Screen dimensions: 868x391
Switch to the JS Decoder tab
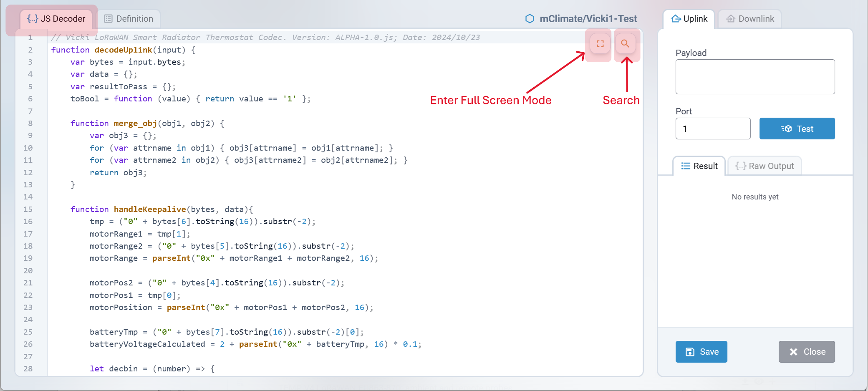click(56, 19)
